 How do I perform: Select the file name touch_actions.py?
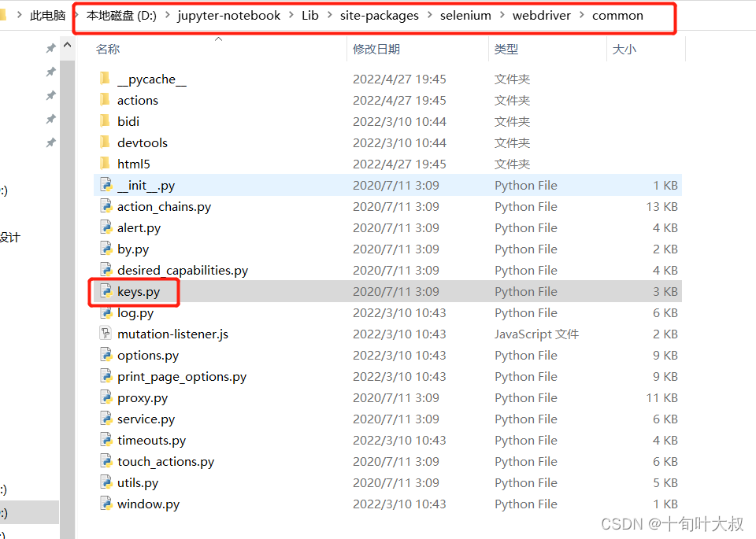[x=165, y=461]
